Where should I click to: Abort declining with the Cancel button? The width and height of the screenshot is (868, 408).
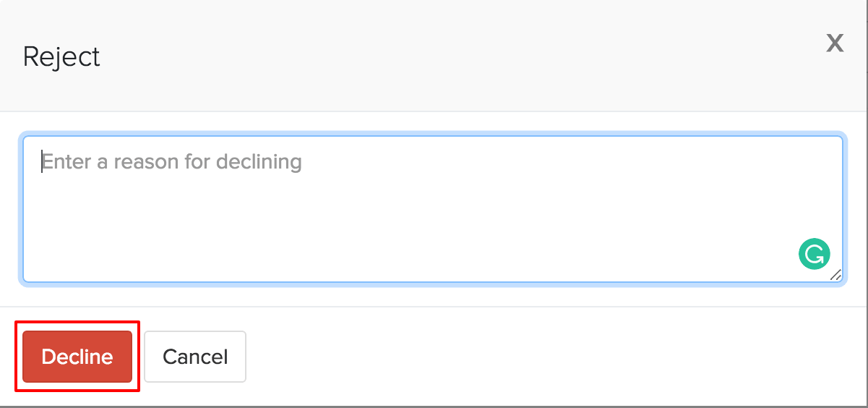[195, 357]
